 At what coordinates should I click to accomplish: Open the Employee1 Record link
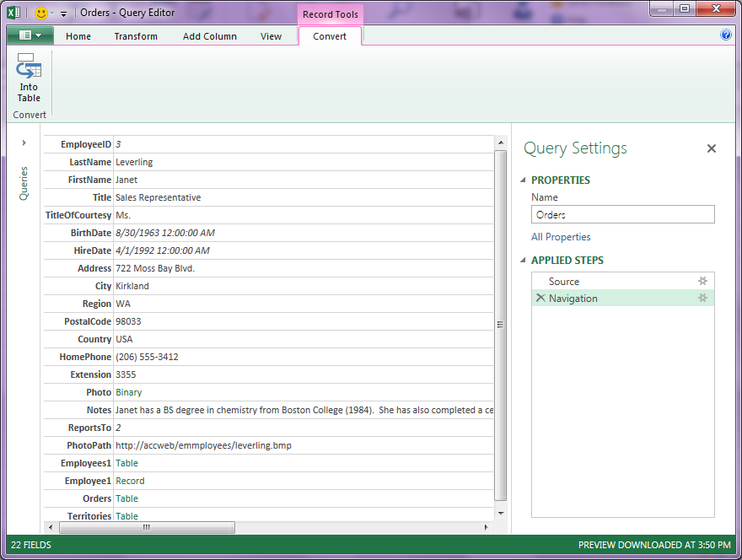(x=130, y=481)
